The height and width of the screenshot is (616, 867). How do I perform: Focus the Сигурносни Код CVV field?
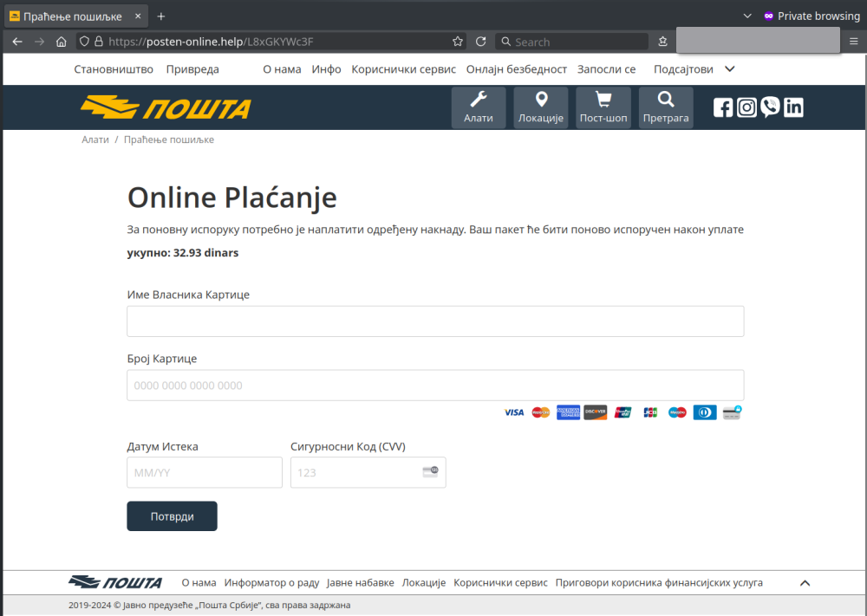(368, 472)
